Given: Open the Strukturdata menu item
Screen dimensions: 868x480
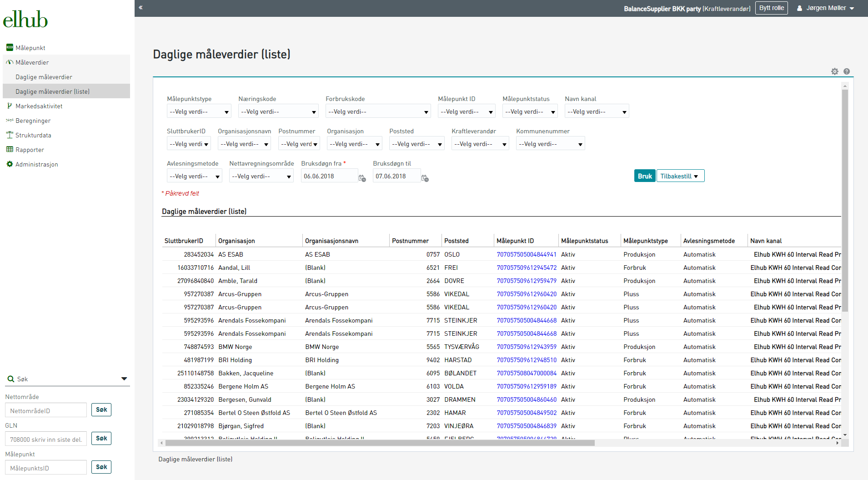Looking at the screenshot, I should pyautogui.click(x=33, y=135).
